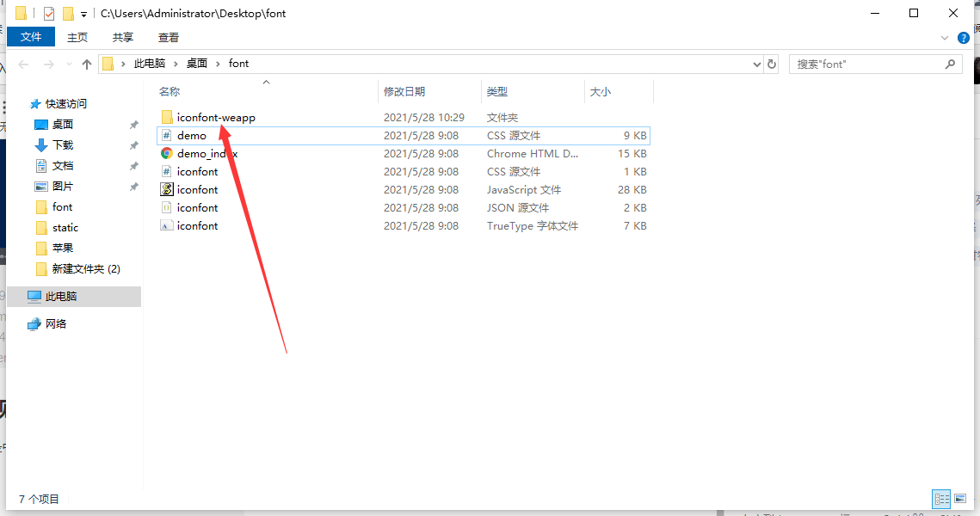The image size is (980, 516).
Task: Click the Forward navigation arrow
Action: [49, 64]
